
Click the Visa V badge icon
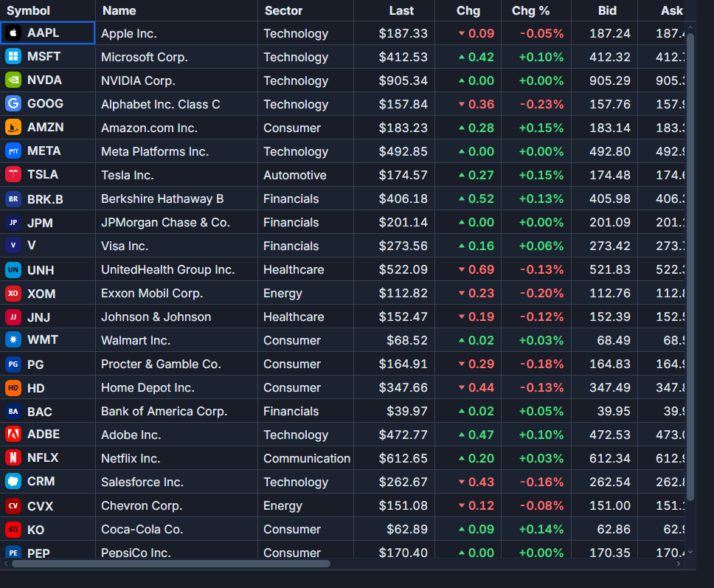point(13,246)
